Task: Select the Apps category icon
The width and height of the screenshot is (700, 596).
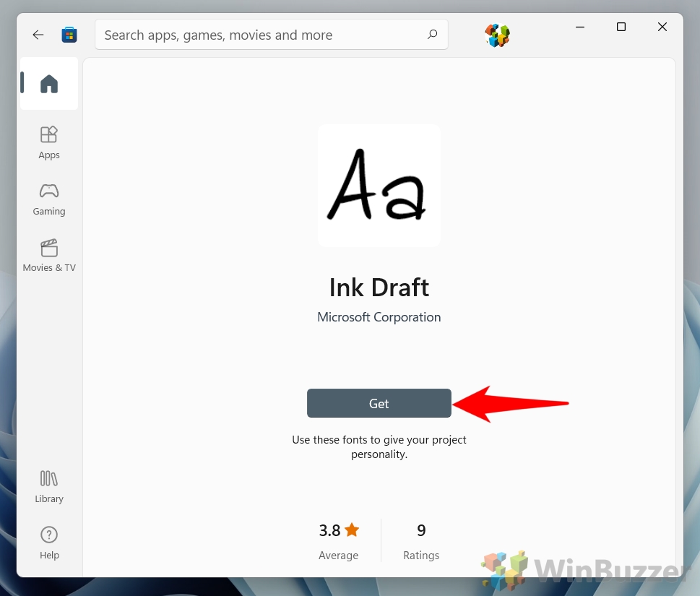Action: point(48,134)
